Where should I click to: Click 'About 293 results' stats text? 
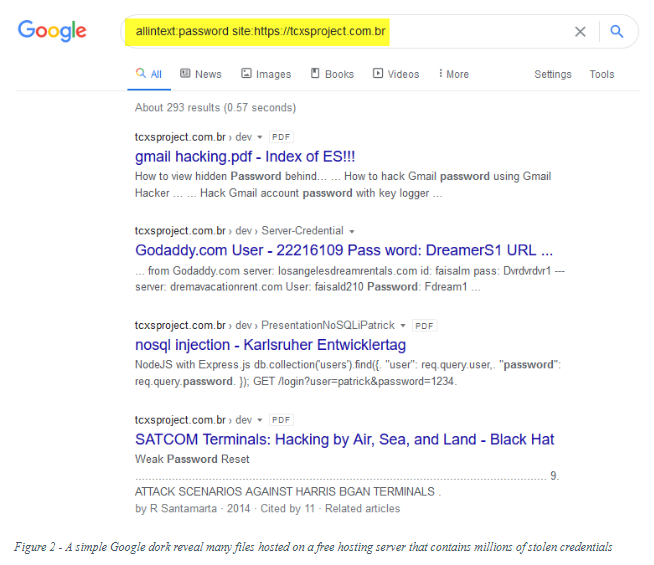pyautogui.click(x=215, y=108)
